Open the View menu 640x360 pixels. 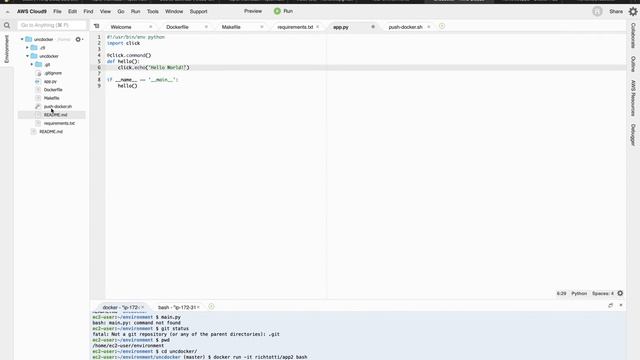[x=105, y=11]
